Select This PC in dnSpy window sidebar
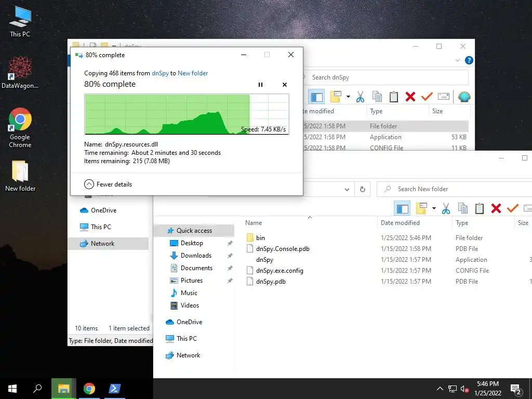Viewport: 532px width, 399px height. (x=101, y=227)
